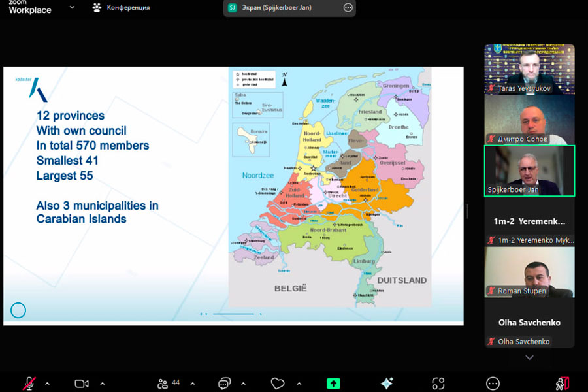Expand participants options arrow next to 44
Screen dimensions: 588x392
pos(192,384)
